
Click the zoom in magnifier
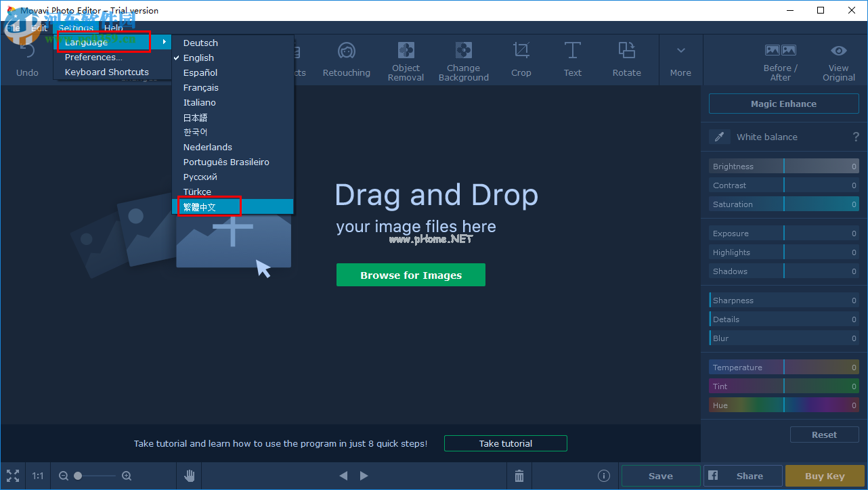pos(127,476)
